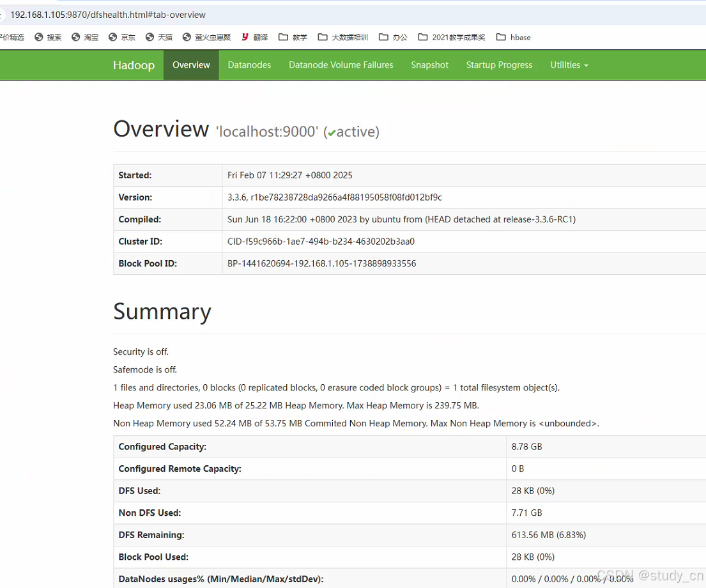Click the Heap Memory used line
This screenshot has height=588, width=706.
coord(296,405)
